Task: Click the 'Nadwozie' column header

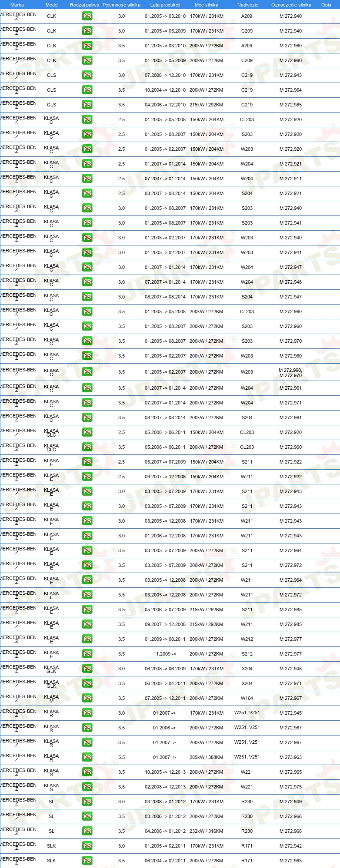Action: 247,5
